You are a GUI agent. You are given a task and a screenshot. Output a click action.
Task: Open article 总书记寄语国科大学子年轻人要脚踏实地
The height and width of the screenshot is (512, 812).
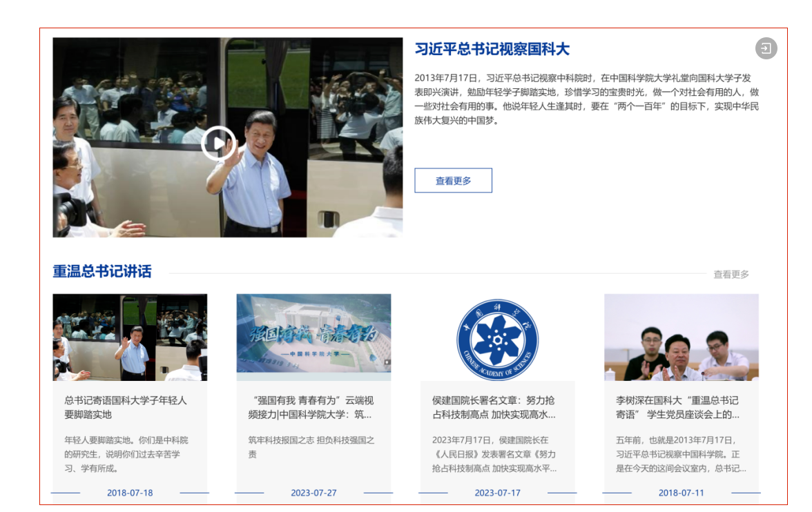click(x=126, y=407)
